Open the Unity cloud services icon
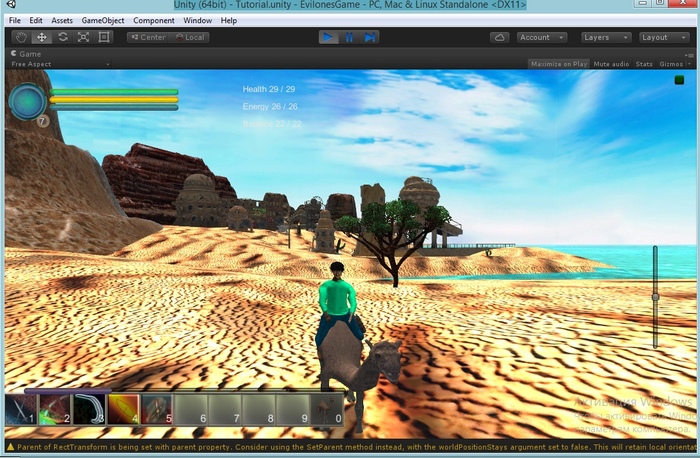This screenshot has height=458, width=700. (x=499, y=37)
